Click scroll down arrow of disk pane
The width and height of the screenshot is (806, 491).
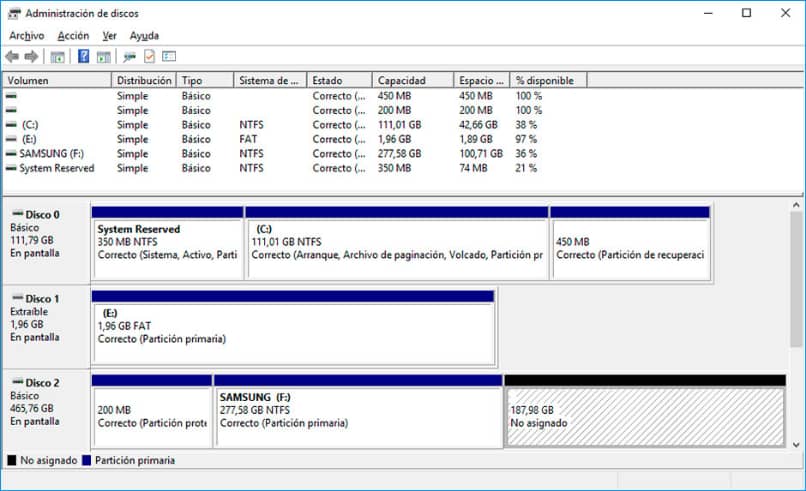coord(796,445)
